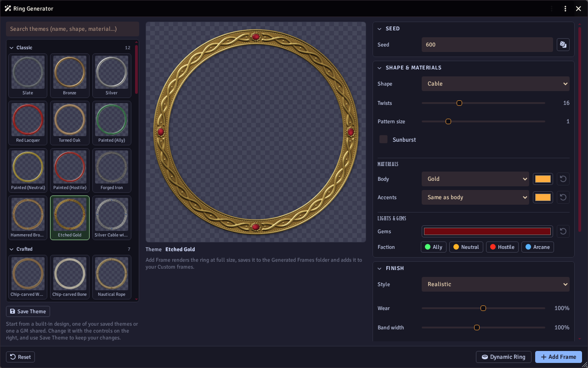Viewport: 588px width, 368px height.
Task: Select the Slate ring theme
Action: pyautogui.click(x=28, y=75)
